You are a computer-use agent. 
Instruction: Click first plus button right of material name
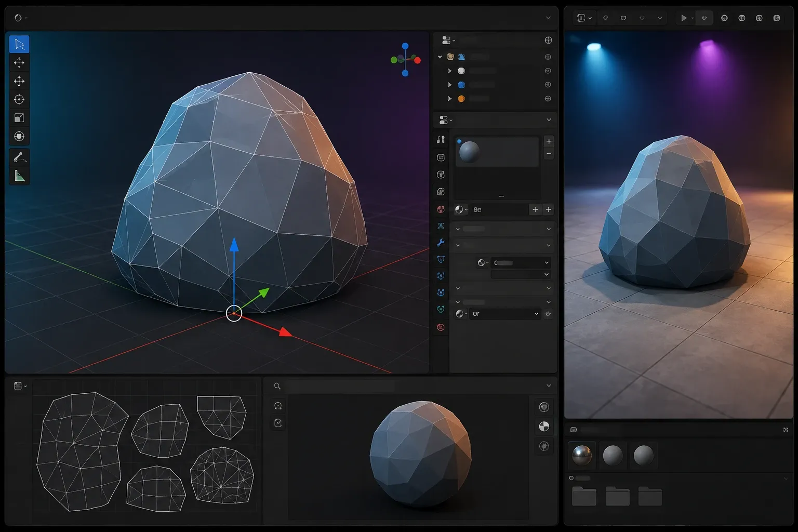535,209
